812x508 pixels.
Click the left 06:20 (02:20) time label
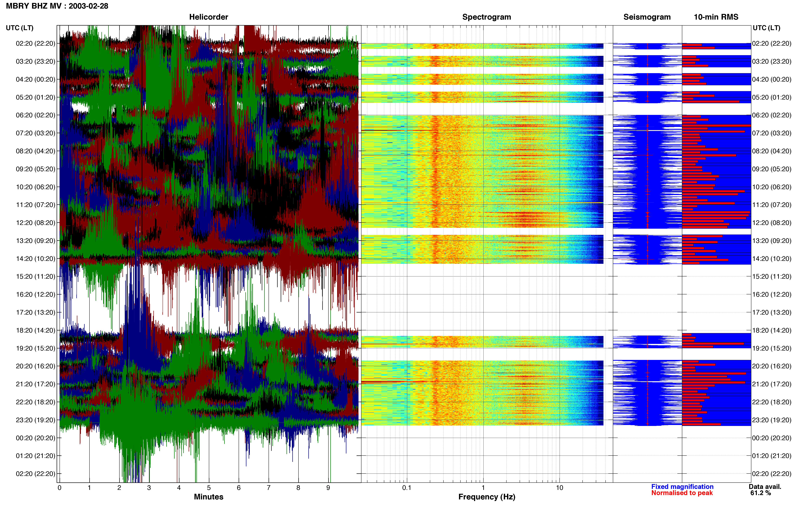36,115
